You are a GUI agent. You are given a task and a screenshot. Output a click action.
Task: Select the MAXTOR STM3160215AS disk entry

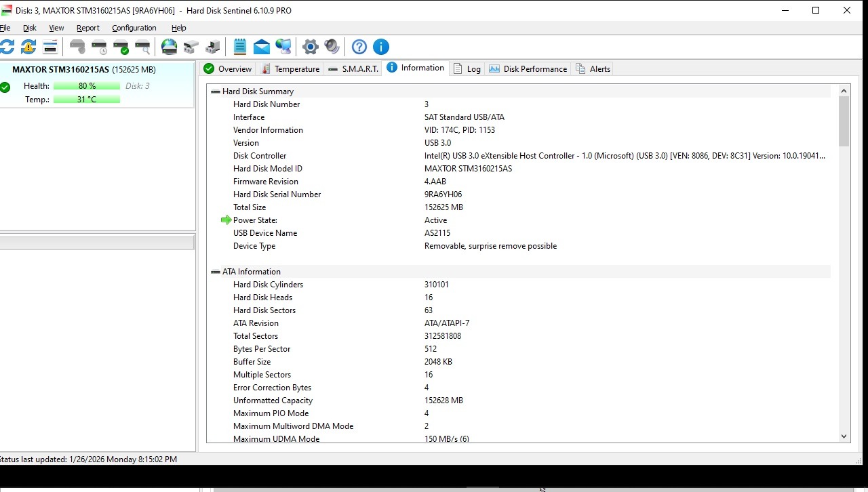coord(60,70)
